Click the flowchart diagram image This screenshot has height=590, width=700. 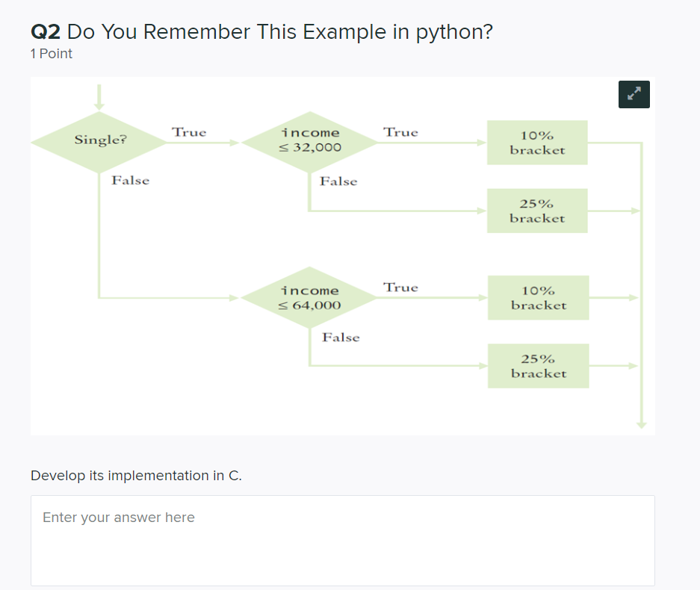(342, 255)
